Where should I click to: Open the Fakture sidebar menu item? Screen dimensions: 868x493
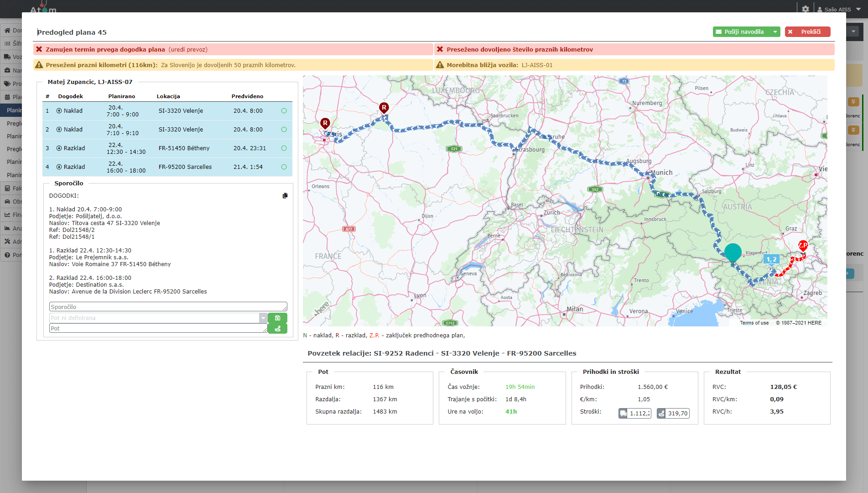click(12, 188)
